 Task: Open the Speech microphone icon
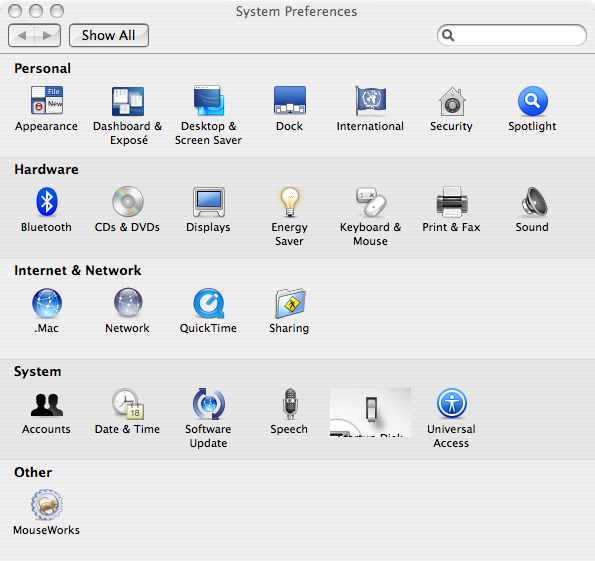(x=290, y=403)
